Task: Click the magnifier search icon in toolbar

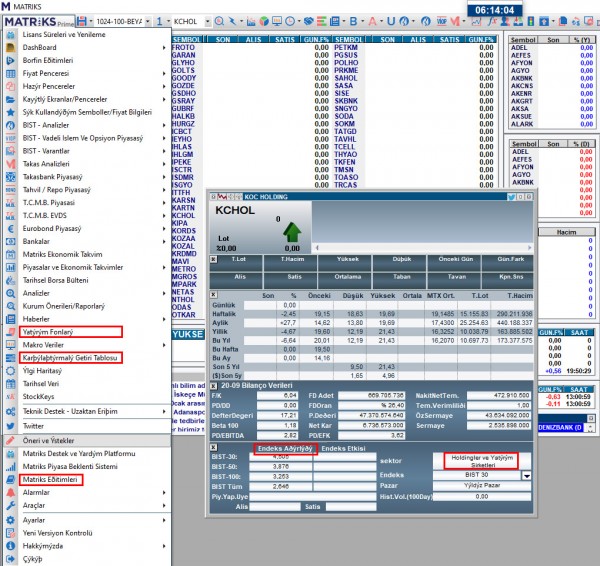Action: (x=219, y=21)
